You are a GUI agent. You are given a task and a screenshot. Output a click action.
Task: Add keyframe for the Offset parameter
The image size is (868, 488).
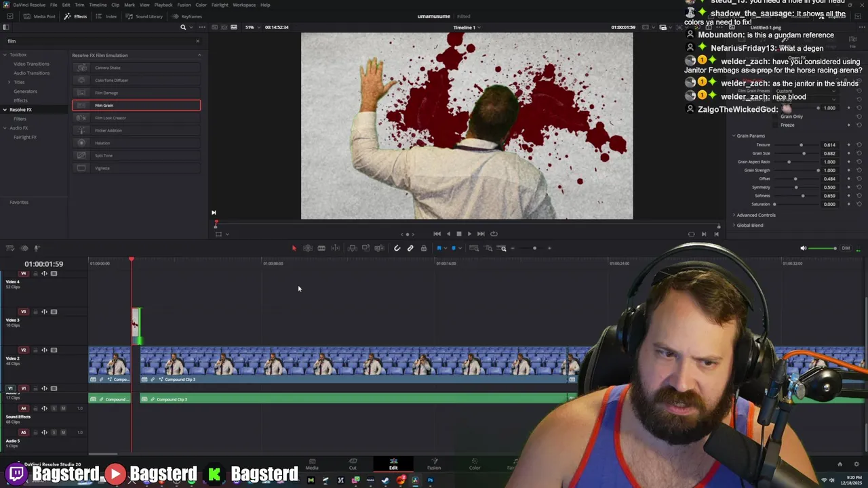pos(849,179)
